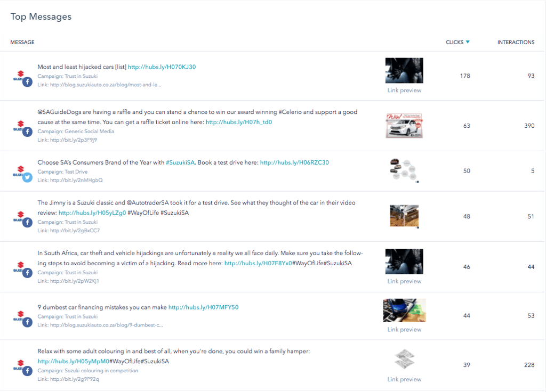Click the 390 interactions value

click(x=529, y=126)
